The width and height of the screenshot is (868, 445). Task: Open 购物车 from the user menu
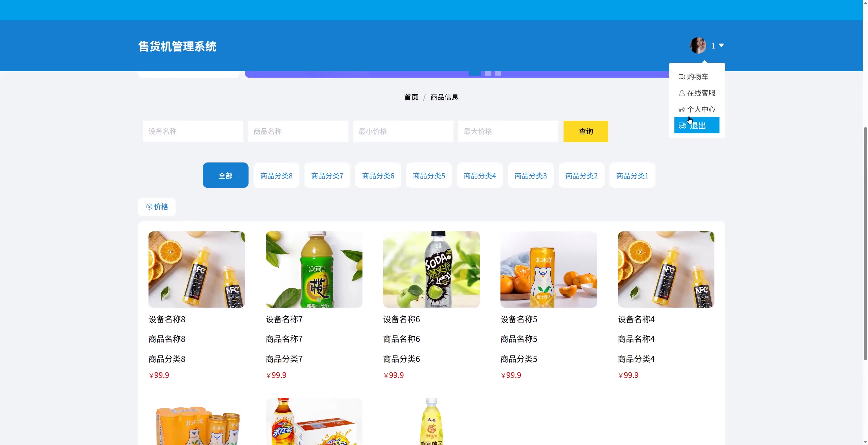[x=697, y=77]
